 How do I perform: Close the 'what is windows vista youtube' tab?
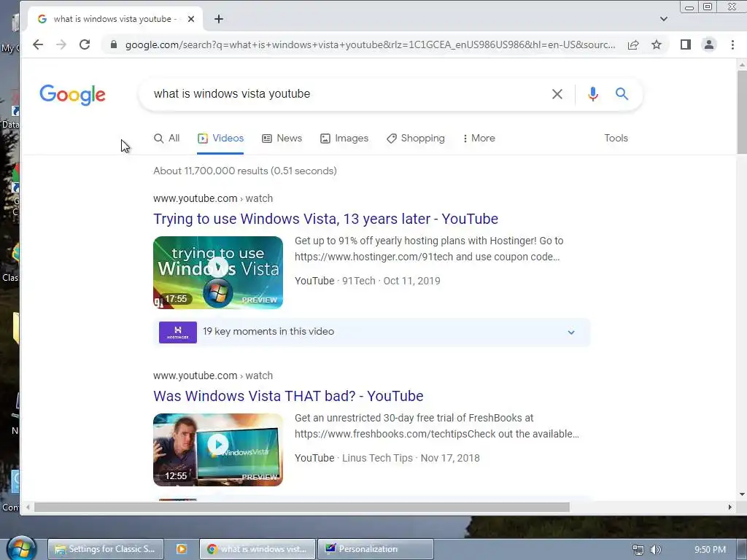(191, 19)
